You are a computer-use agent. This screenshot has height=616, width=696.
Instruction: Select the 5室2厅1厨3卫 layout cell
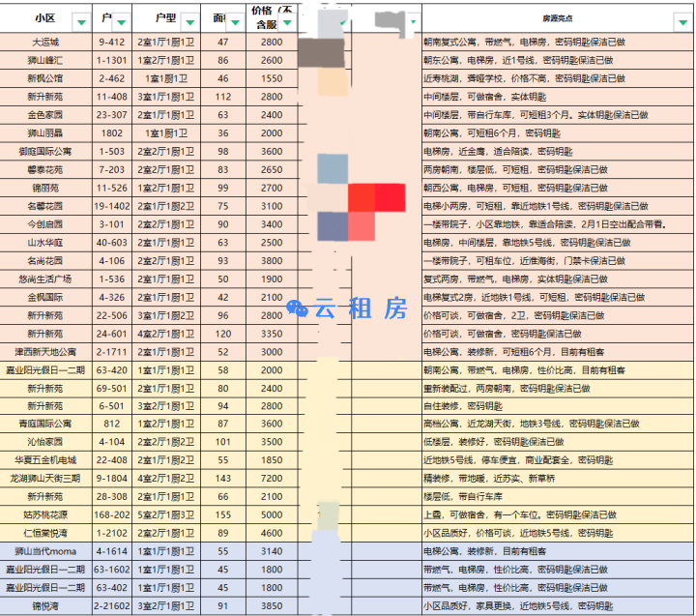(166, 514)
